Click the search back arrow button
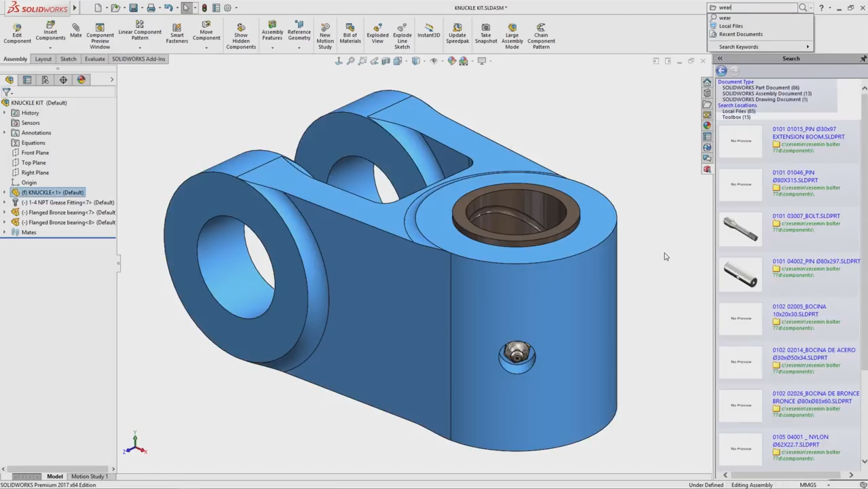The width and height of the screenshot is (868, 489). 721,71
